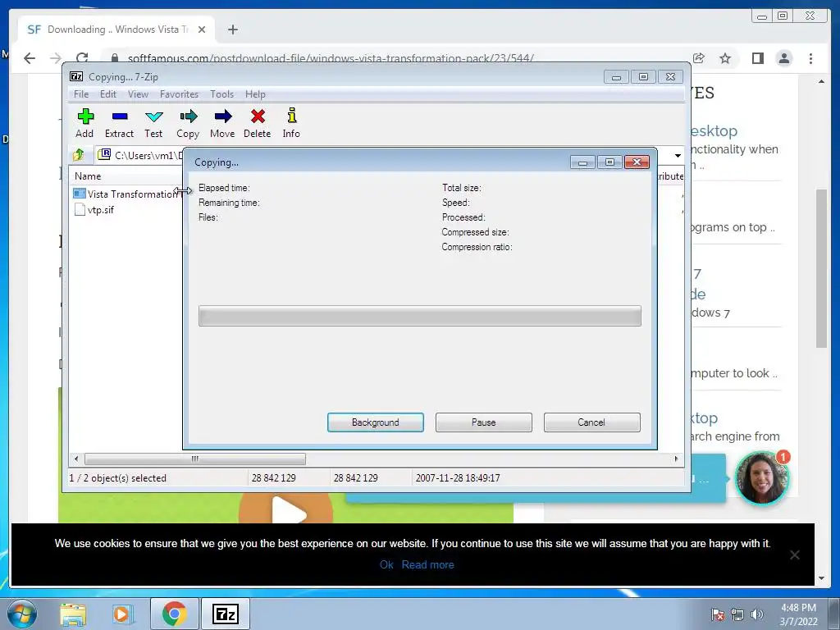The width and height of the screenshot is (840, 630).
Task: Dismiss the cookie banner with X
Action: (794, 555)
